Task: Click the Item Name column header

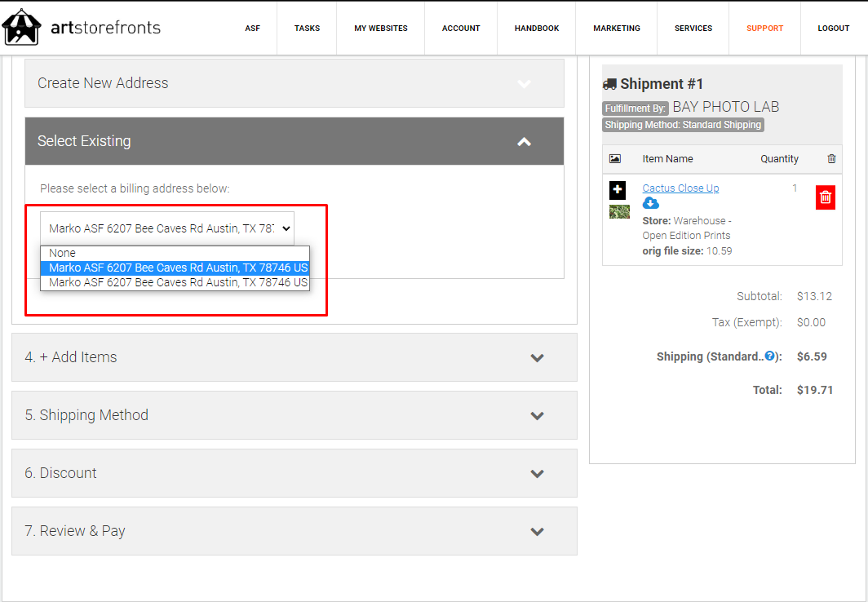Action: [667, 159]
